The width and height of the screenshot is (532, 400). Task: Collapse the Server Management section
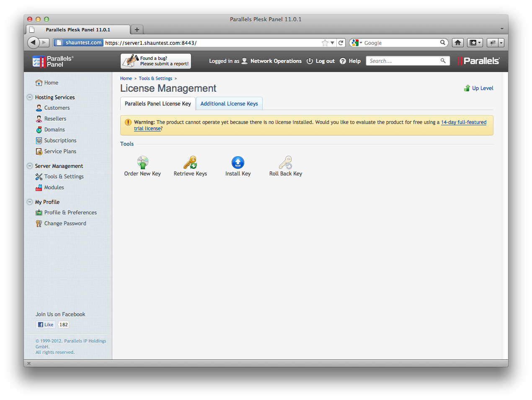click(30, 166)
